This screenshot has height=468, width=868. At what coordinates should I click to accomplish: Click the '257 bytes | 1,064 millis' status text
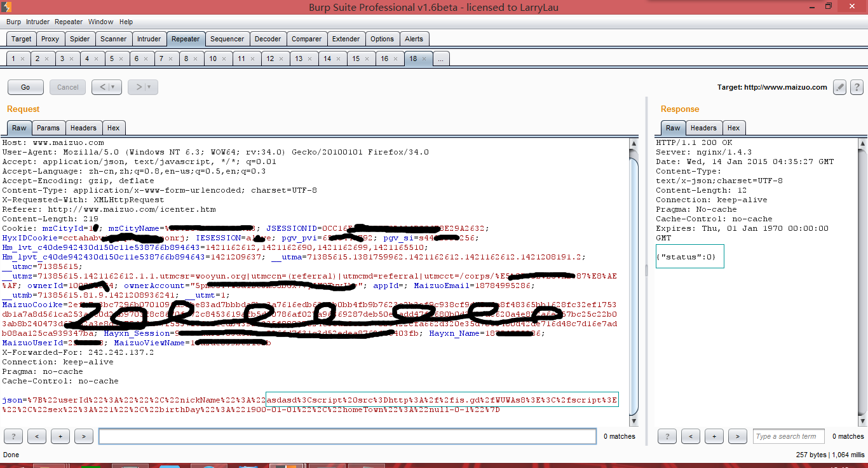click(x=830, y=455)
